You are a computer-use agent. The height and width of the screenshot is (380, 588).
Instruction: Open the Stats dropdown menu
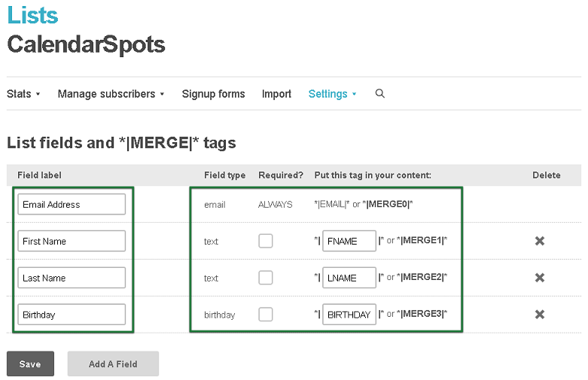click(x=23, y=94)
